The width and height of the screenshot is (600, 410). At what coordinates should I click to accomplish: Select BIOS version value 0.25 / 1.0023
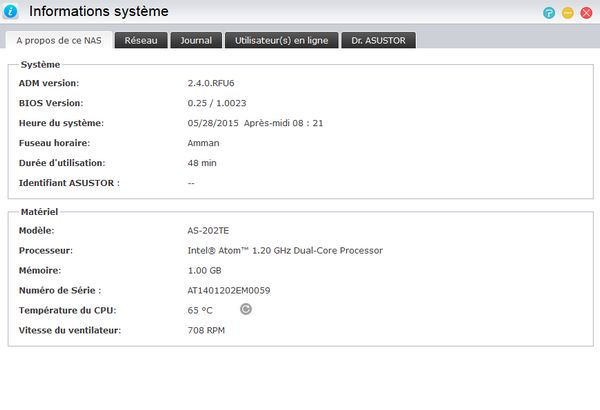pyautogui.click(x=217, y=103)
